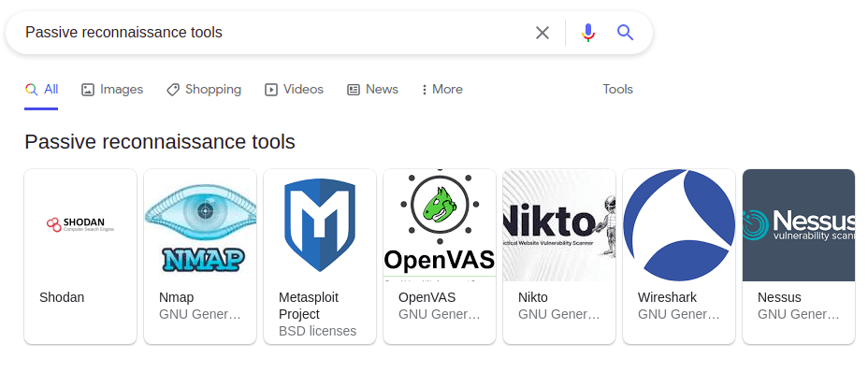
Task: Open the Wireshark shark fin logo
Action: tap(679, 224)
